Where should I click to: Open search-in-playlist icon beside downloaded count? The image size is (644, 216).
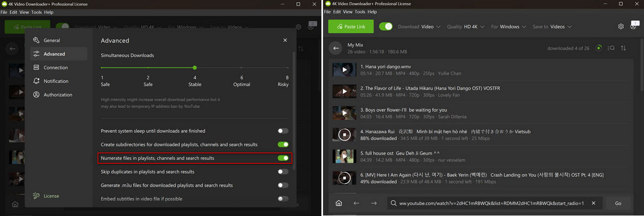coord(611,48)
